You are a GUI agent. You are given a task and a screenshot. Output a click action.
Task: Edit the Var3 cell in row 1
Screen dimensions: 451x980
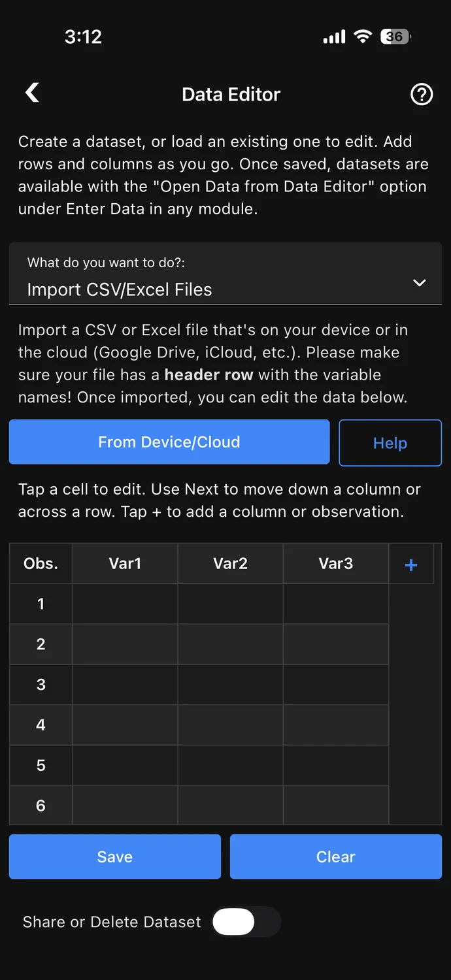click(x=336, y=604)
